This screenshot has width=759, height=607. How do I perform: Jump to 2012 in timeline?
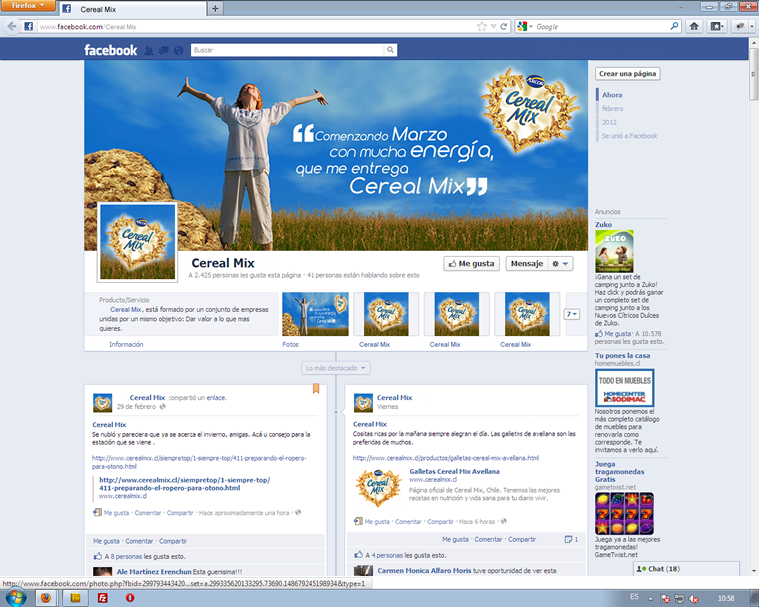coord(609,122)
